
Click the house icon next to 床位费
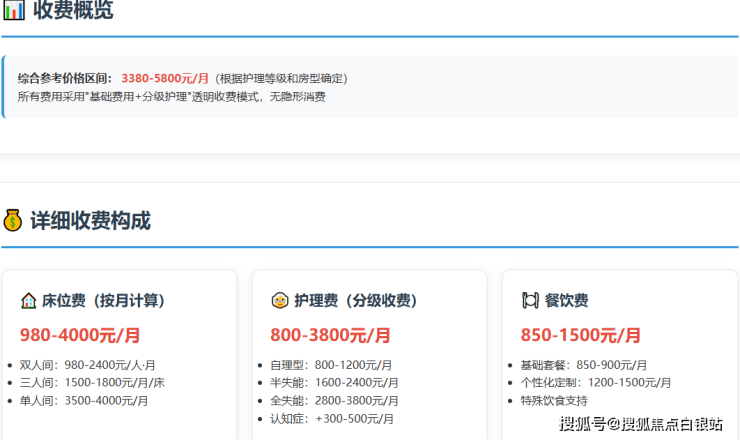[29, 300]
